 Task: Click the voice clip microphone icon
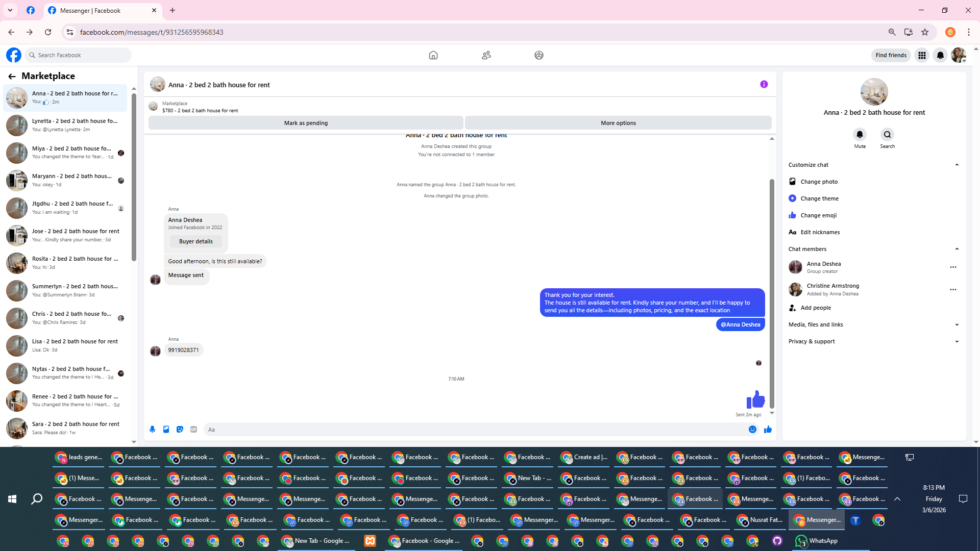tap(152, 430)
